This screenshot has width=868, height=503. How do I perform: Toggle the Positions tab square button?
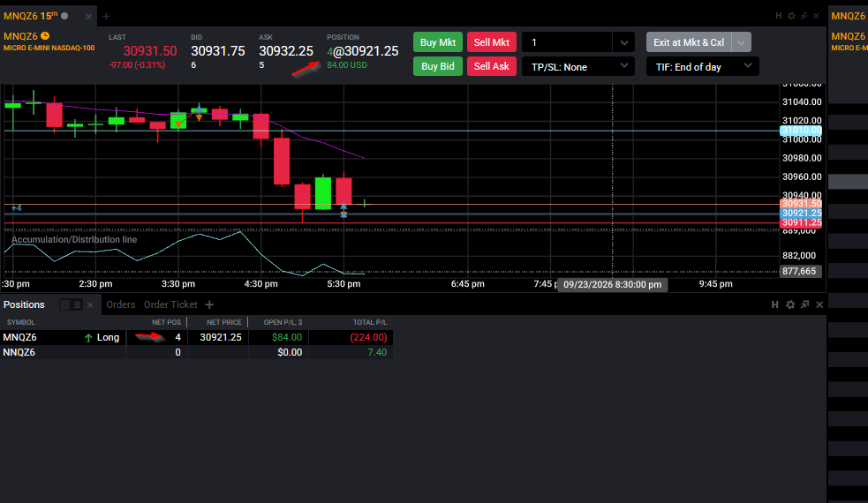pos(64,305)
